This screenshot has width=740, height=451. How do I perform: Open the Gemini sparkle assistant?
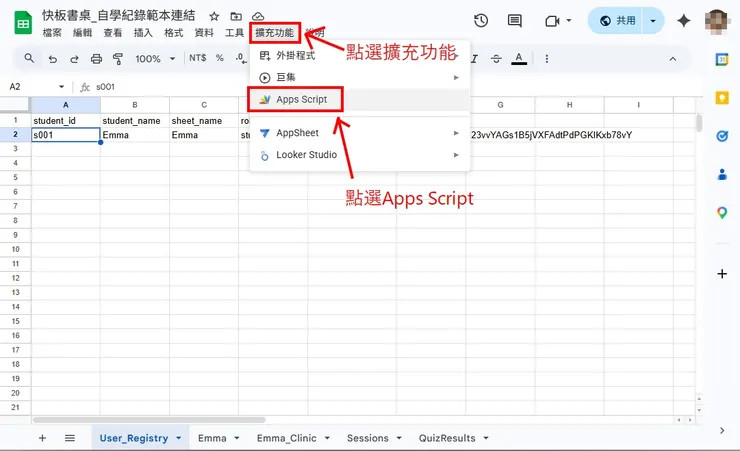(683, 20)
